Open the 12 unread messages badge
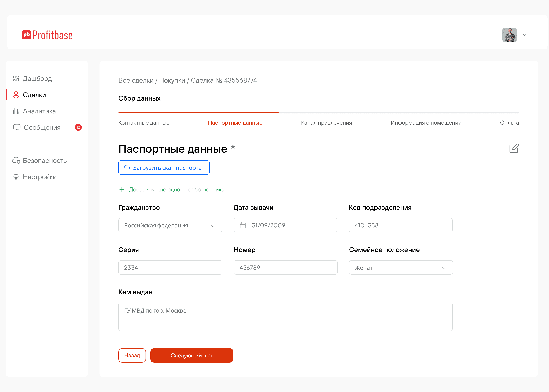 coord(78,127)
